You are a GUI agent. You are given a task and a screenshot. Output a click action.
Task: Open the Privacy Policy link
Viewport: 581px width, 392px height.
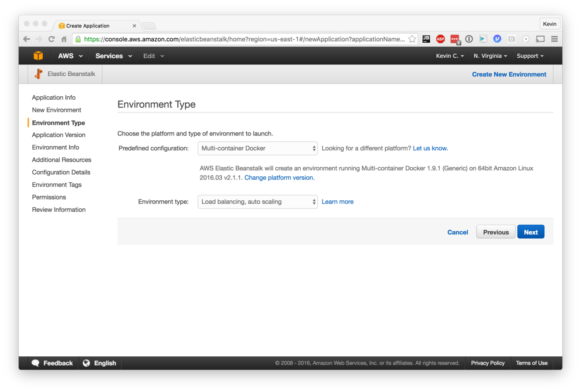click(488, 363)
